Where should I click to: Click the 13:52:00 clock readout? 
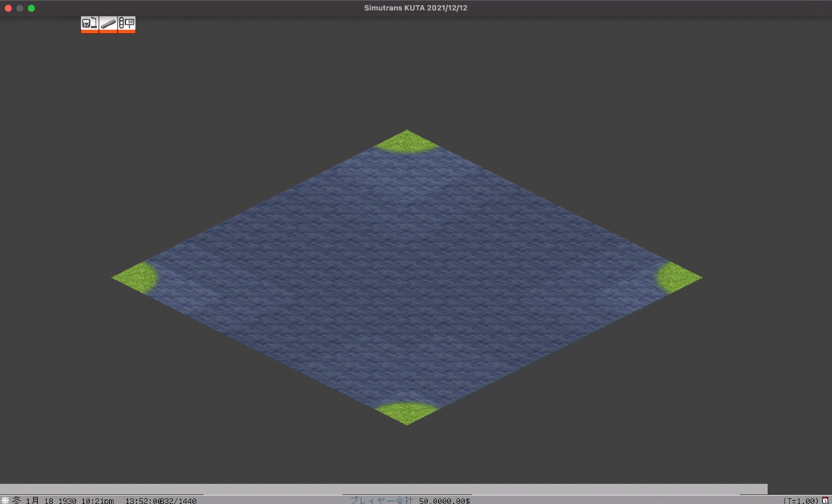[143, 501]
